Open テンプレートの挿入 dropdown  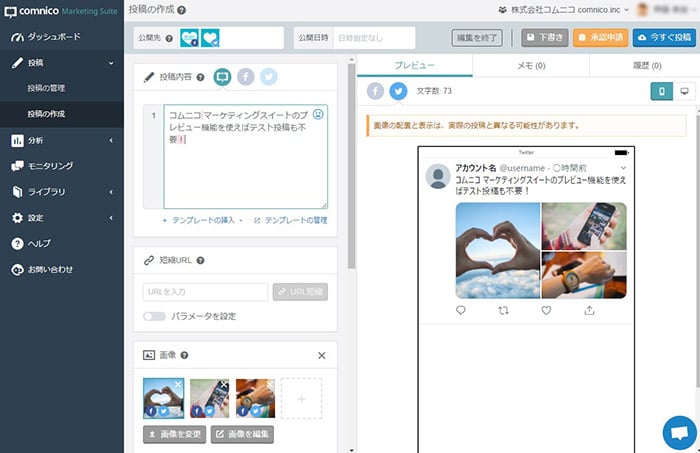tap(202, 220)
